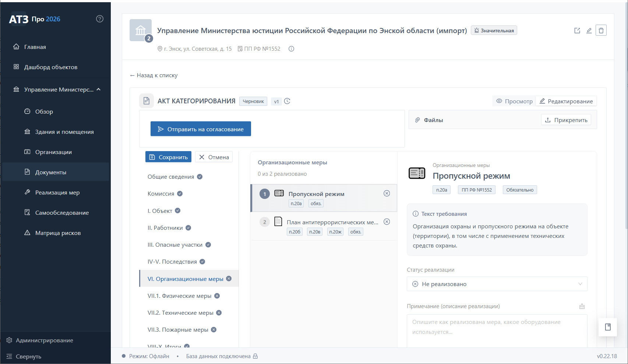Remove План антитеррористических measure with its circled X icon
This screenshot has width=628, height=364.
(x=387, y=222)
